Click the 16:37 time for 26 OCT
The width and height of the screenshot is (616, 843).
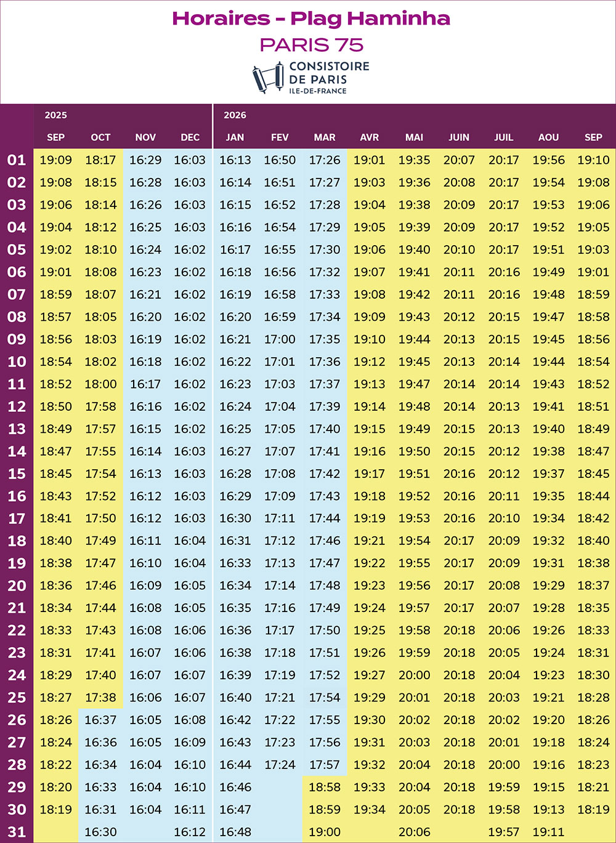point(100,720)
